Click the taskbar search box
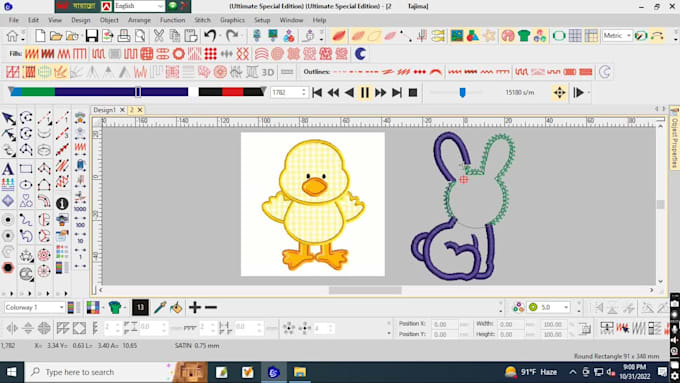 point(98,372)
